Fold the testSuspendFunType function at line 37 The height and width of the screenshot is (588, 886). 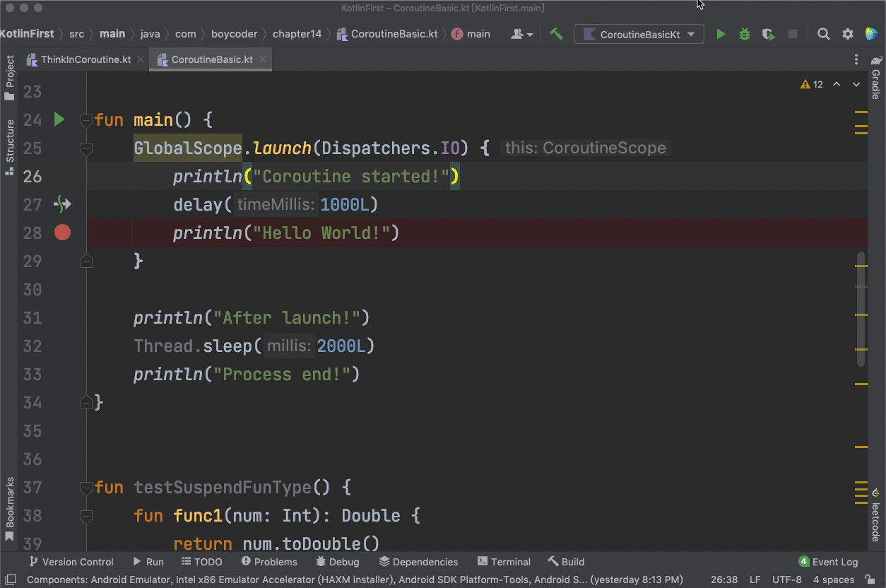point(86,488)
